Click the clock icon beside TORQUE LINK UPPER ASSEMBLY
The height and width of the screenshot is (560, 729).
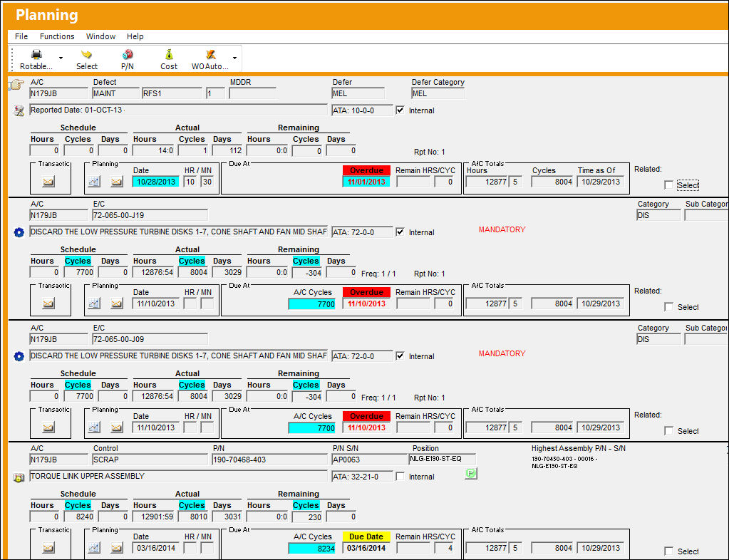coord(19,477)
